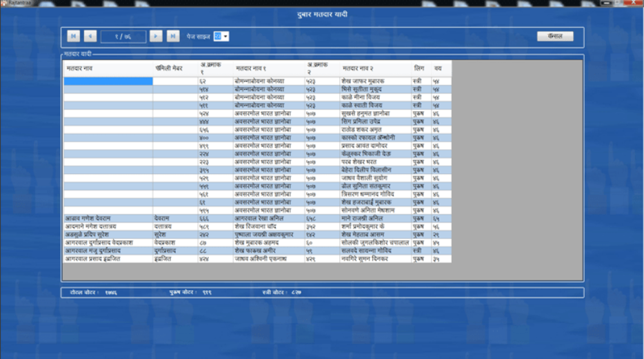Jump to the last page
The width and height of the screenshot is (644, 359).
pyautogui.click(x=173, y=36)
